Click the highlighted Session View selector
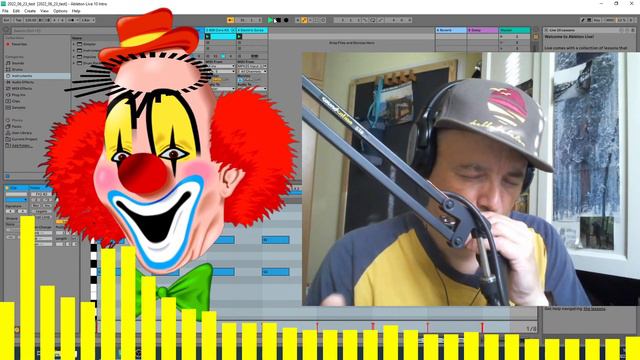This screenshot has height=360, width=640. (536, 37)
